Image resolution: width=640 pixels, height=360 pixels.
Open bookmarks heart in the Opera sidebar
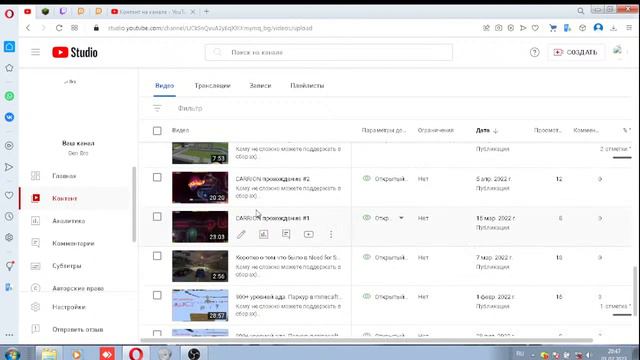point(9,196)
